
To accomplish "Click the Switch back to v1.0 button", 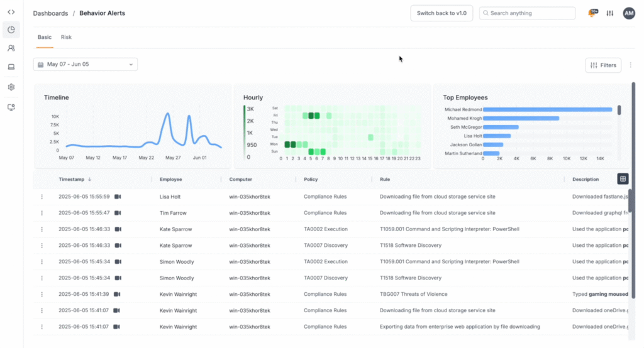I will [441, 13].
